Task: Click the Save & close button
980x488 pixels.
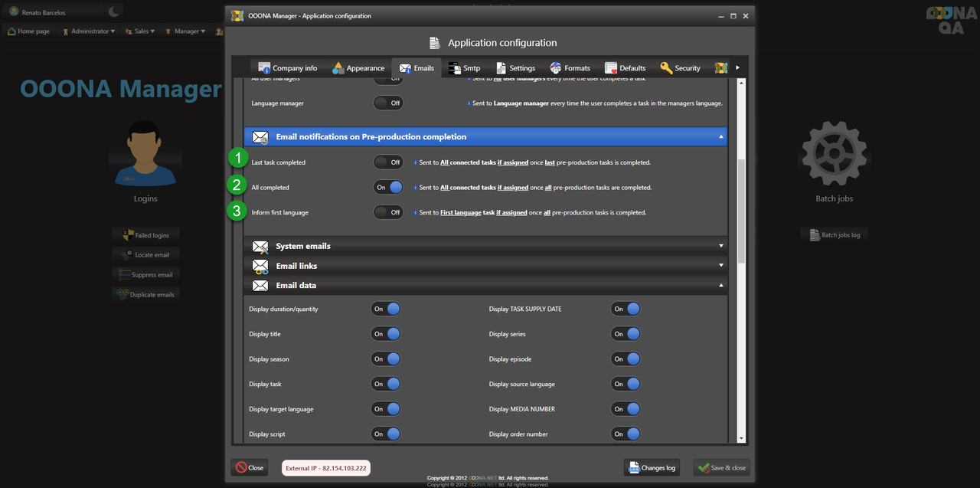Action: pos(721,467)
